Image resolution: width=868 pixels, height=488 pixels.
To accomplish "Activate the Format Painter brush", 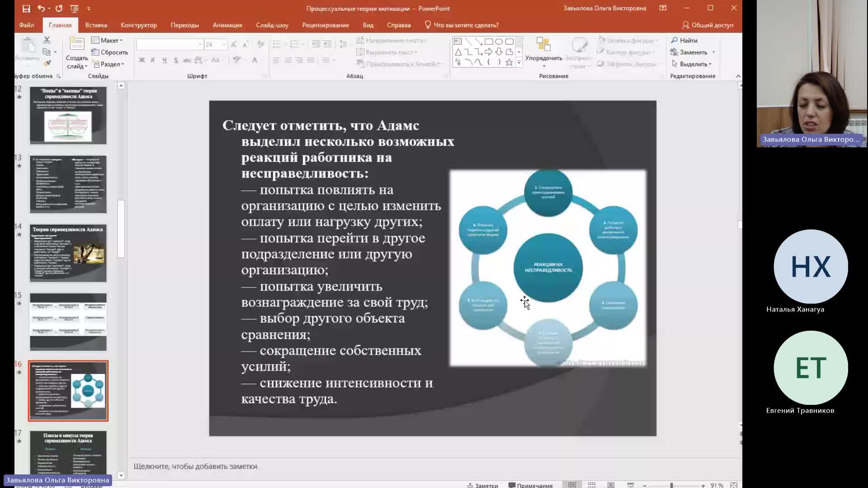I will click(x=47, y=63).
